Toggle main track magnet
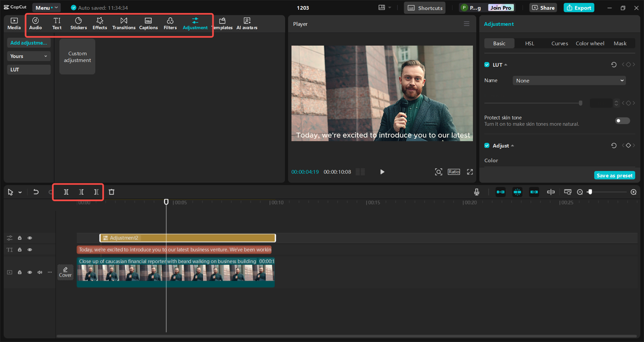644x342 pixels. tap(501, 192)
